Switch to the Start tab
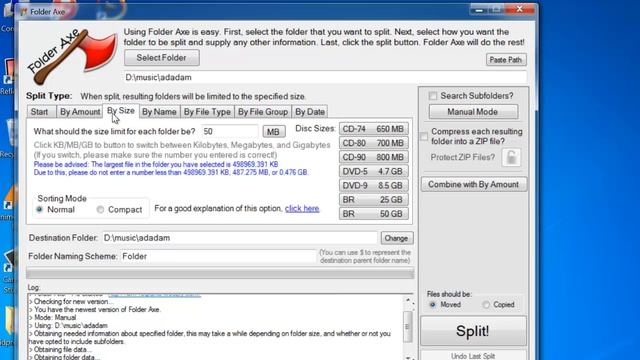 (x=40, y=111)
